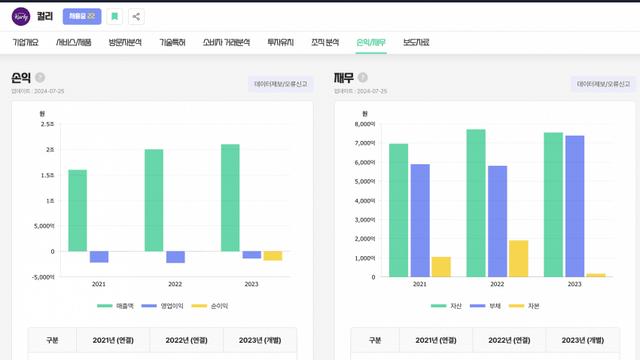Click the 재무 section heading
Screen dimensions: 640x360
344,77
